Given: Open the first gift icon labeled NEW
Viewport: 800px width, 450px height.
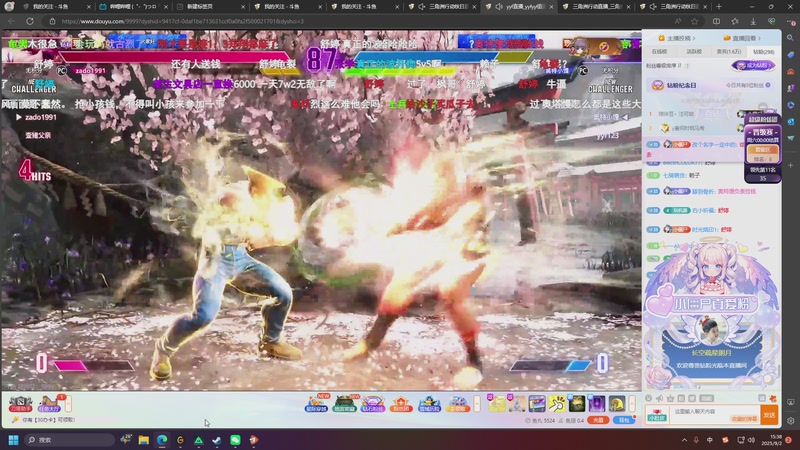Looking at the screenshot, I should (x=316, y=404).
